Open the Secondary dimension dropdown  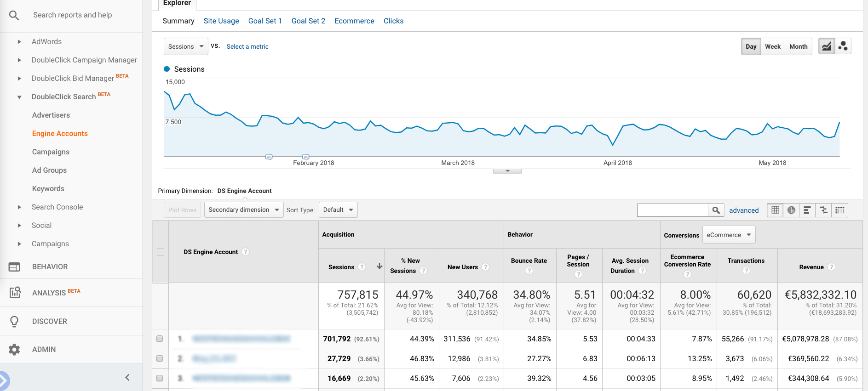[244, 210]
